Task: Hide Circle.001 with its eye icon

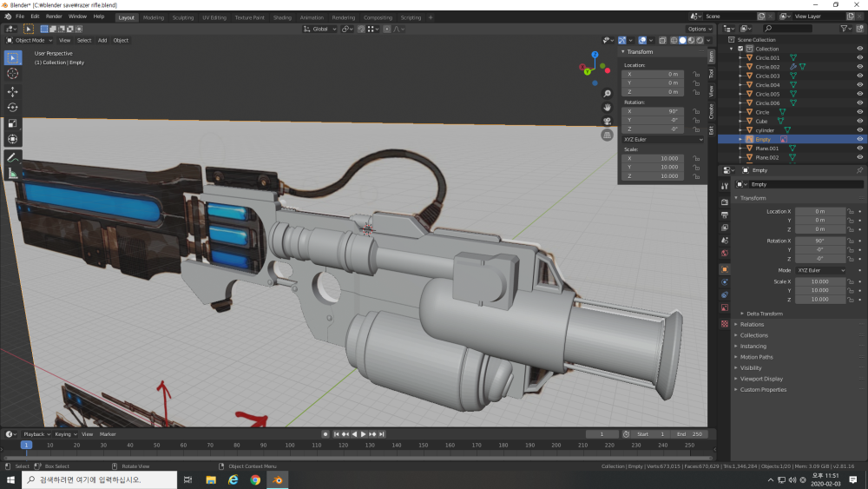Action: coord(859,57)
